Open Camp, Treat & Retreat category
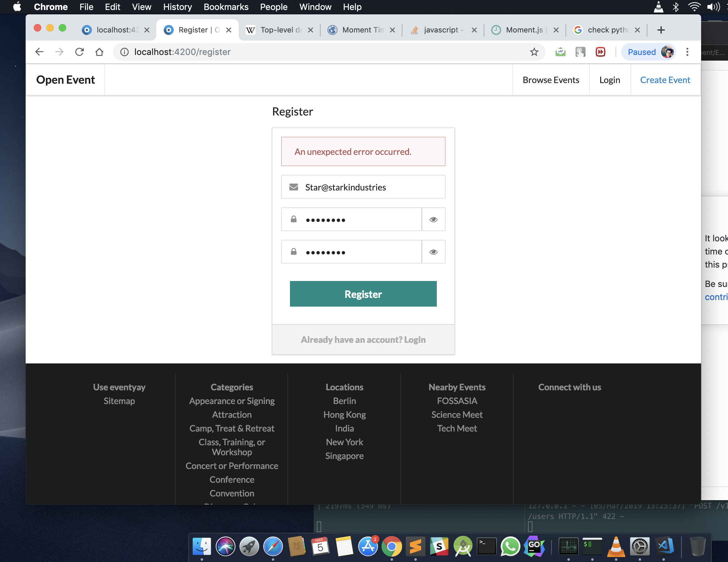 [232, 428]
